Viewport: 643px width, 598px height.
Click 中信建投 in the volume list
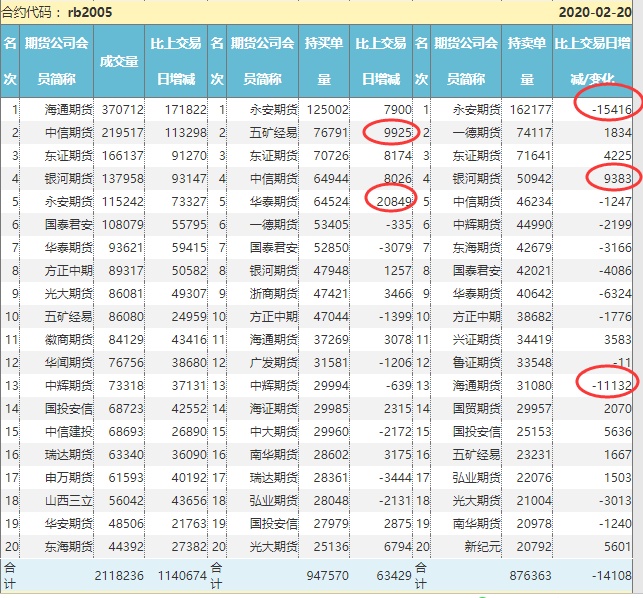point(68,431)
